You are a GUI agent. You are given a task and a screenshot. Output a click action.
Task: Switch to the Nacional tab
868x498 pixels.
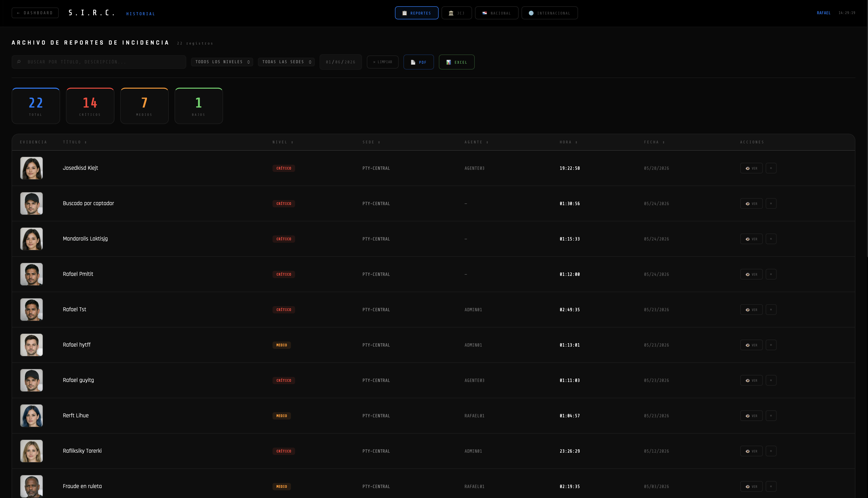coord(496,13)
